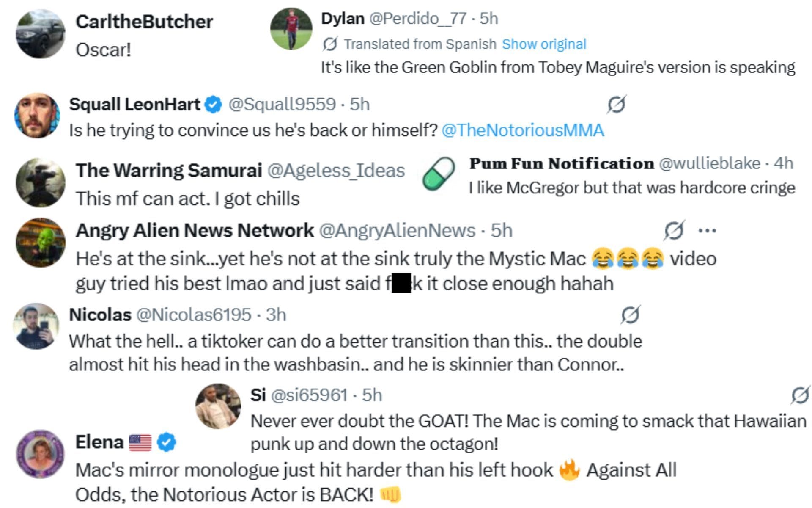Open The Warring Samurai profile name

coord(169,170)
